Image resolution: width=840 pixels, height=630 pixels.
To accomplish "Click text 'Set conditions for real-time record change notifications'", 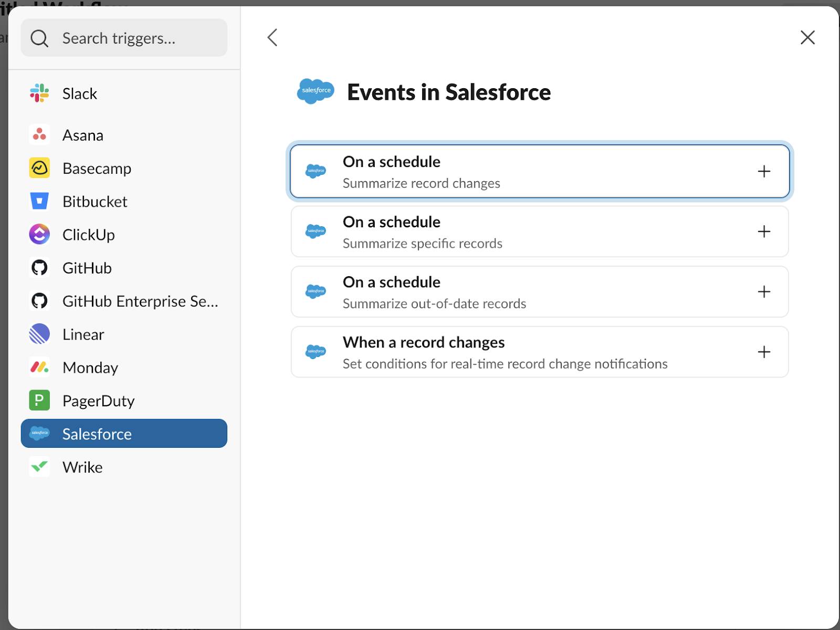I will pos(505,364).
